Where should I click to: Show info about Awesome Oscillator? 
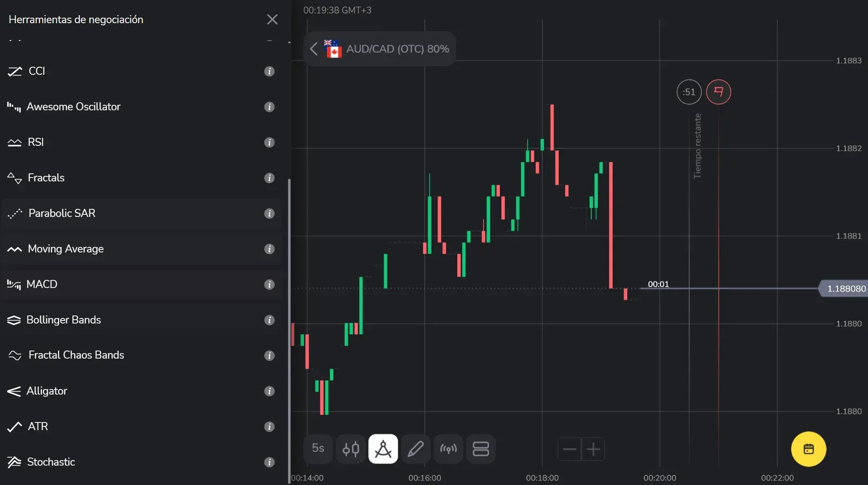pos(269,107)
